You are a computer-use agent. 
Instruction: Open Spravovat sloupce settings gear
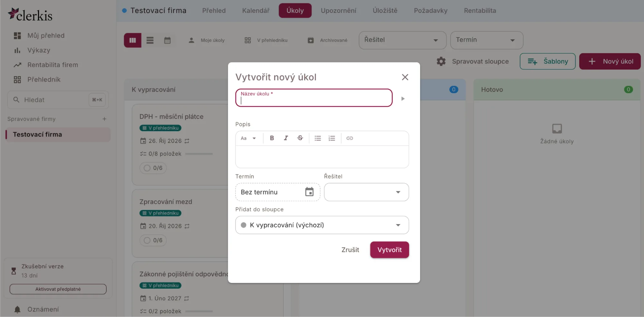441,61
